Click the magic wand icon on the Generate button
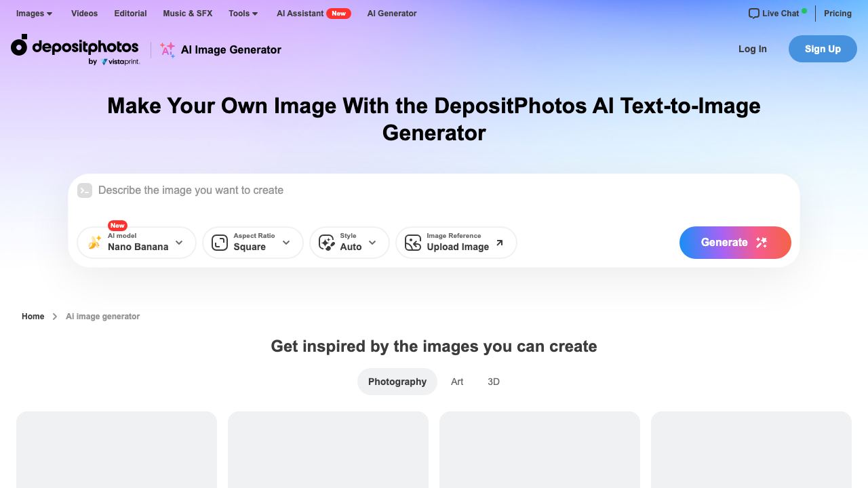The height and width of the screenshot is (488, 868). [762, 243]
